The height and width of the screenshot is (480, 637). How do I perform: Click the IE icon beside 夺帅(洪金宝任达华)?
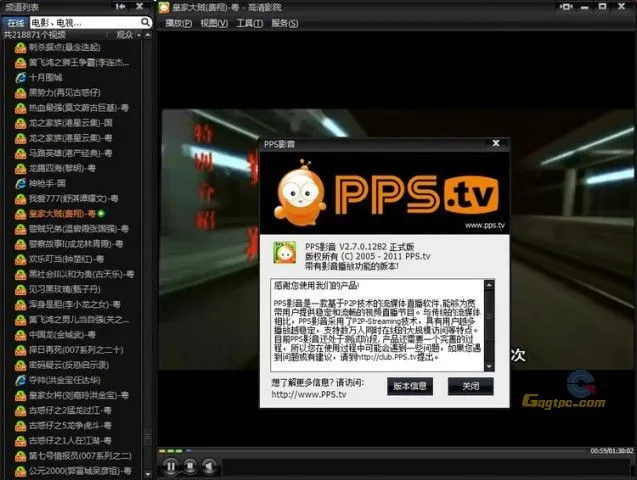(20, 380)
